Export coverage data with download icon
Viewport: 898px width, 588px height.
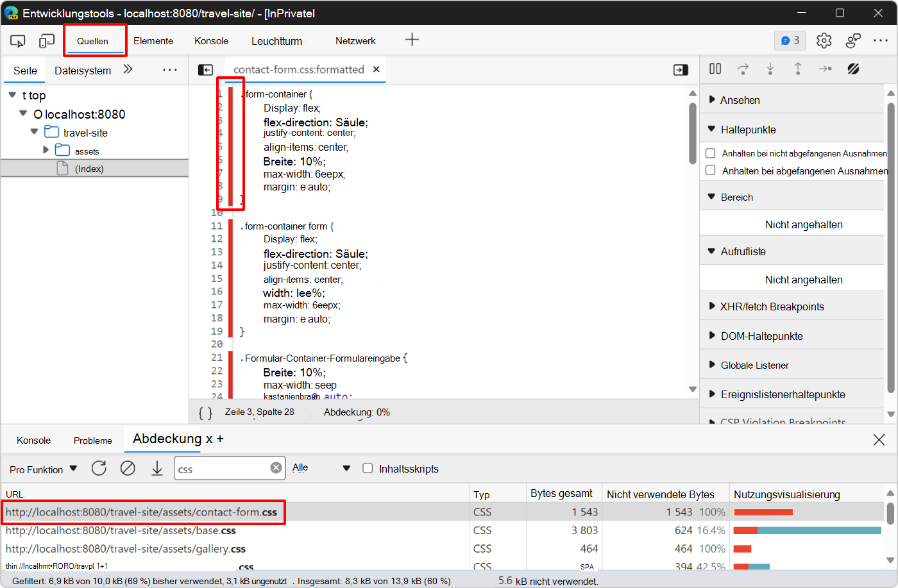[157, 469]
